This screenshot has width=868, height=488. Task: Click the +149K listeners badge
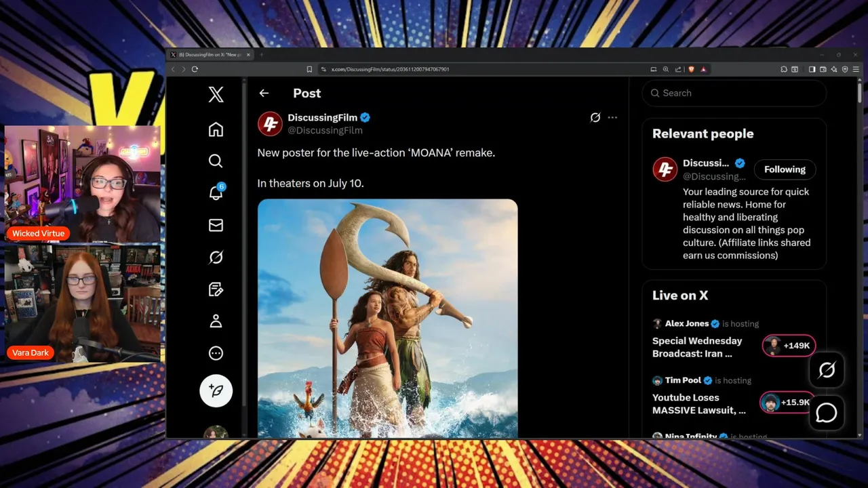tap(789, 346)
